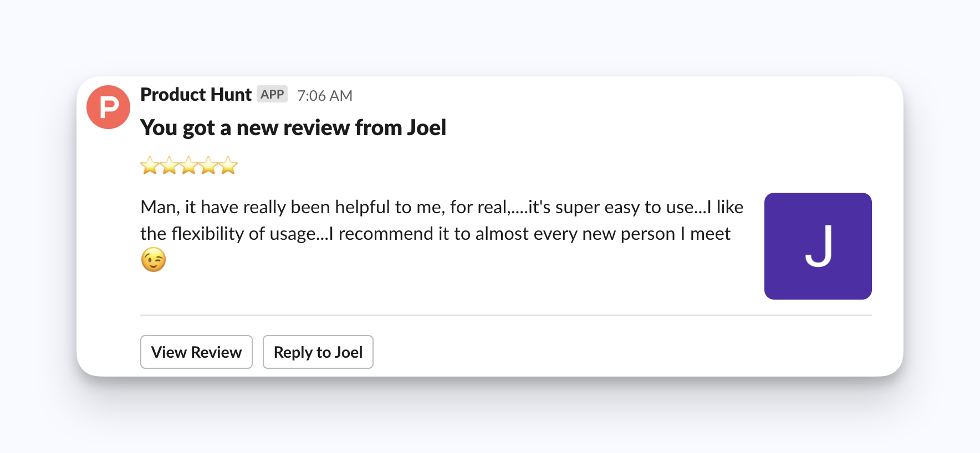Click the winking face emoji
Image resolution: width=980 pixels, height=453 pixels.
click(x=153, y=258)
